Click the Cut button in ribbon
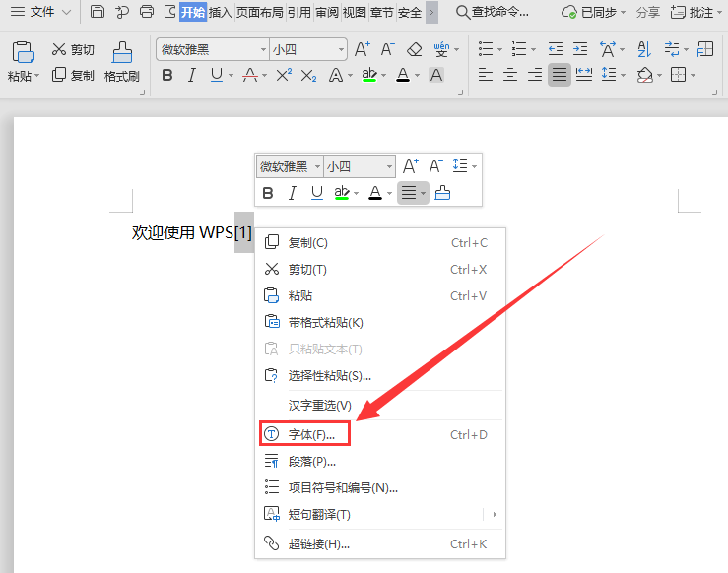 pyautogui.click(x=73, y=49)
